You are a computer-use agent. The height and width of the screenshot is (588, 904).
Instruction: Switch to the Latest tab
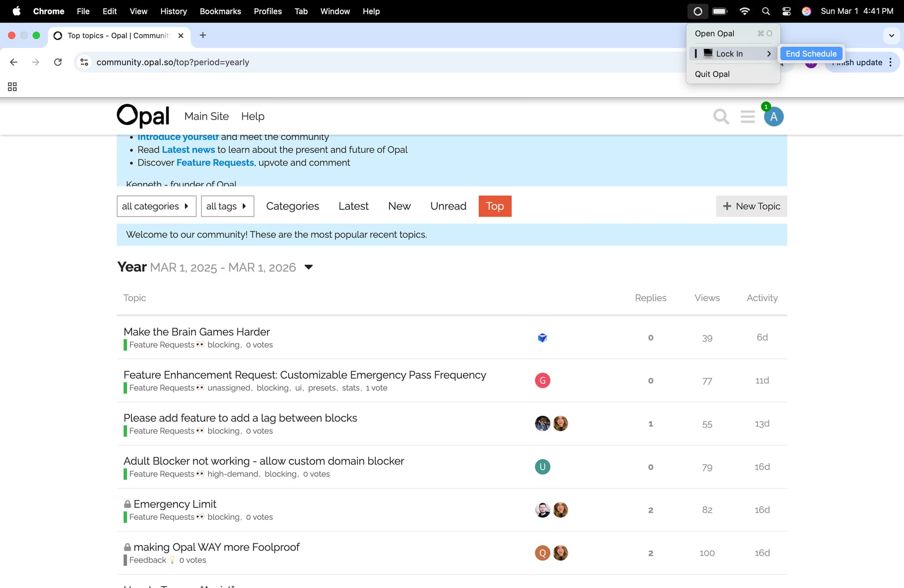point(353,206)
